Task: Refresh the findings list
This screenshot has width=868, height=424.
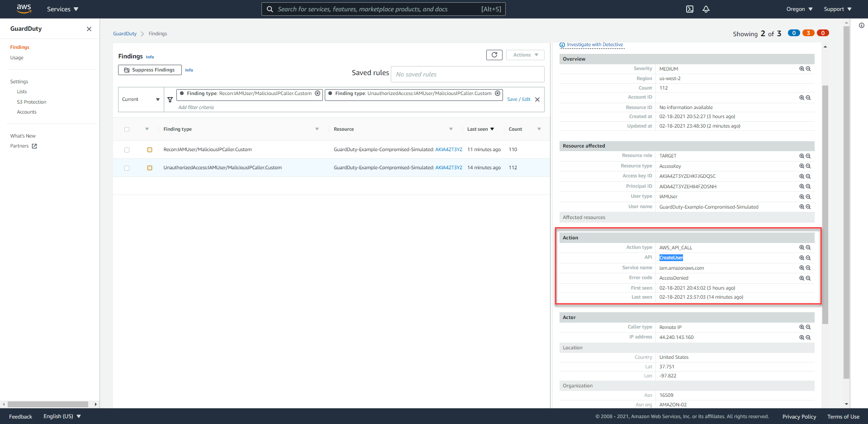Action: tap(494, 55)
